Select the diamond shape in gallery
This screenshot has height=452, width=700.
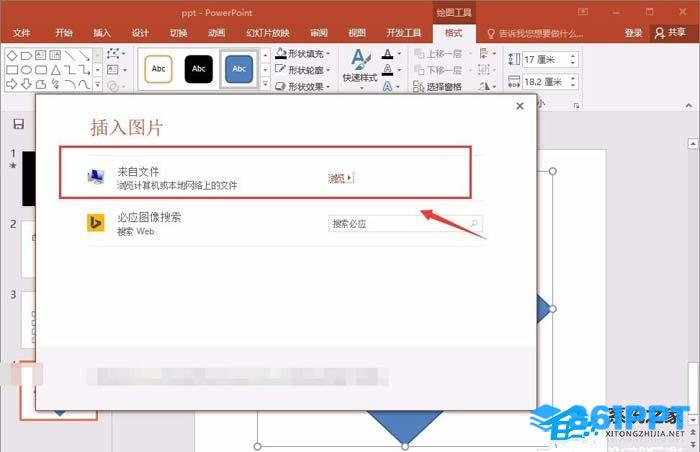click(12, 55)
